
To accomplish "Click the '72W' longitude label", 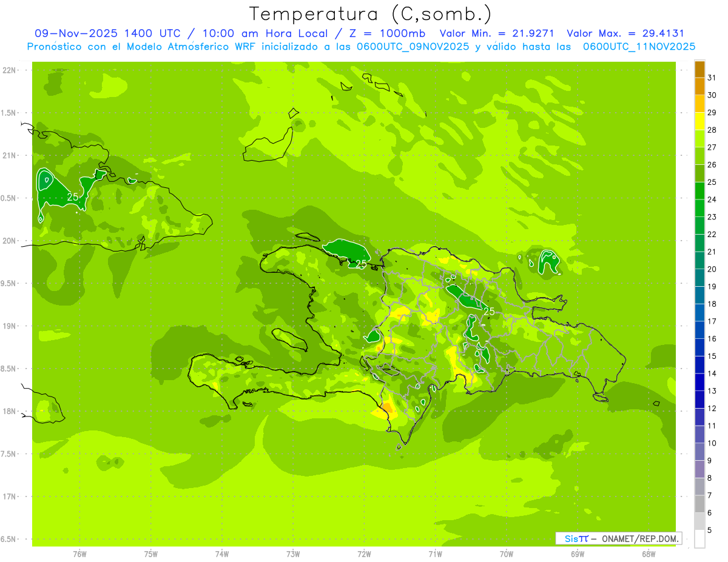I will [x=364, y=554].
